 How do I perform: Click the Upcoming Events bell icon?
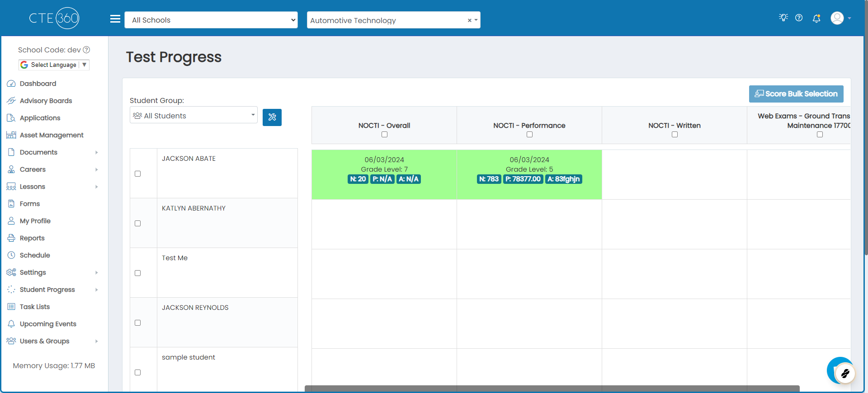[11, 324]
